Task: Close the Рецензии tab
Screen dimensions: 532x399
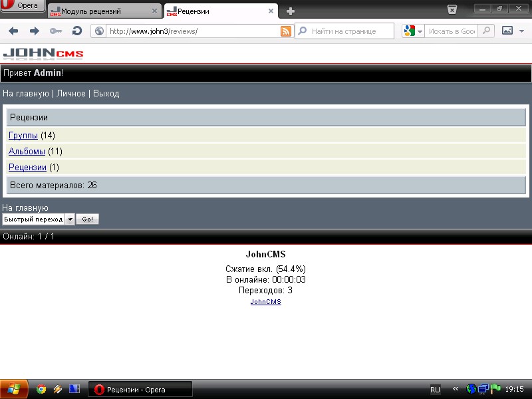Action: tap(271, 11)
